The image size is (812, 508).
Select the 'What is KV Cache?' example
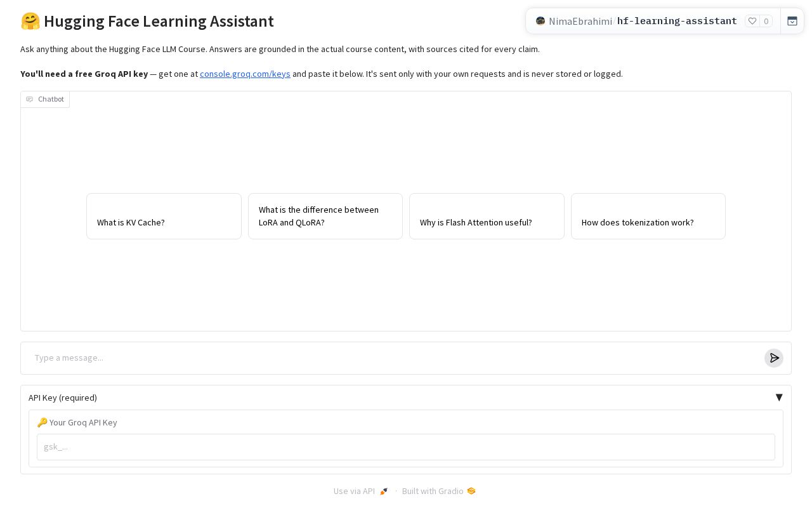point(164,216)
